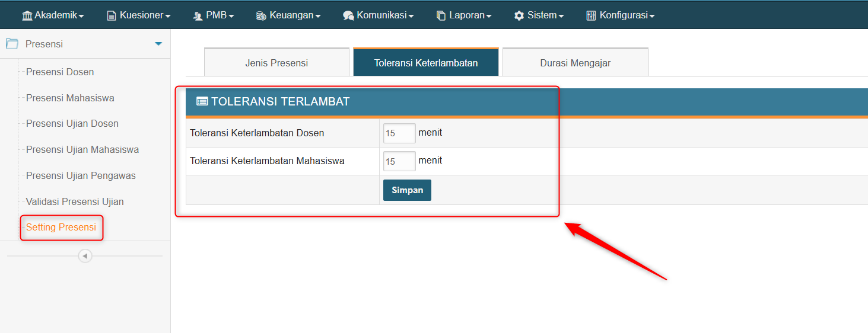The height and width of the screenshot is (333, 868).
Task: Open the Akademik menu
Action: tap(53, 15)
